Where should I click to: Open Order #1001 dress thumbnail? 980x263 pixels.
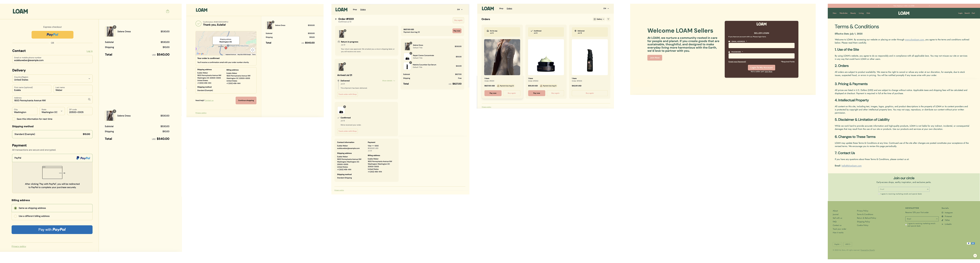click(x=502, y=57)
